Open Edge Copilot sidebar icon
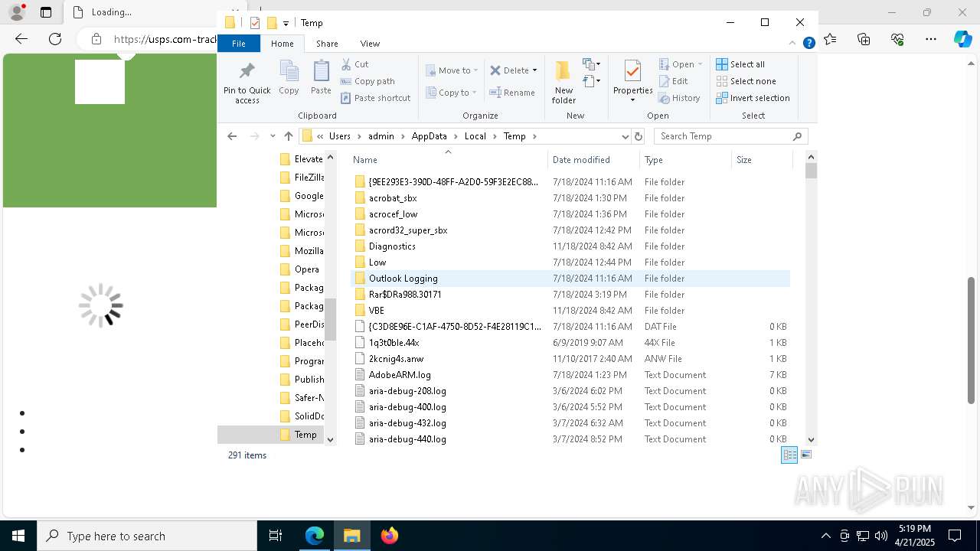The width and height of the screenshot is (980, 551). (x=962, y=39)
